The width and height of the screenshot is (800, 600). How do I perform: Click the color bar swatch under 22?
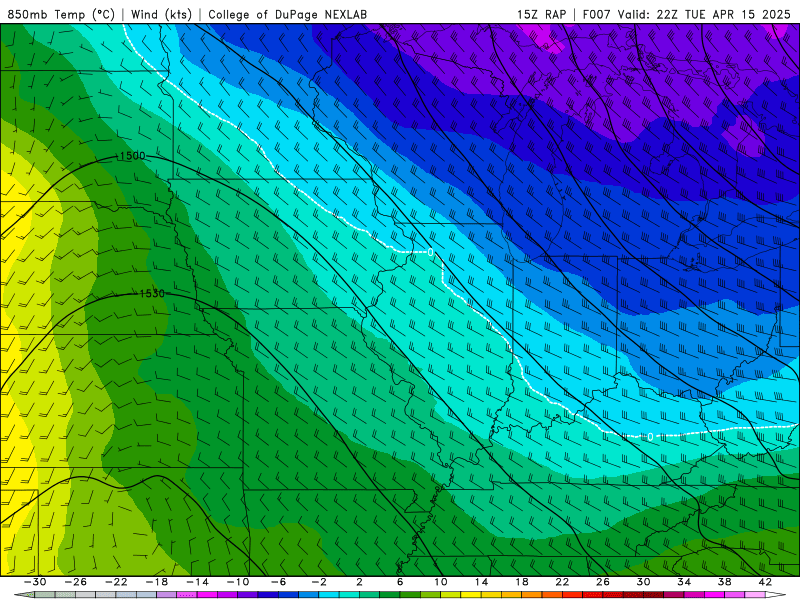click(572, 595)
